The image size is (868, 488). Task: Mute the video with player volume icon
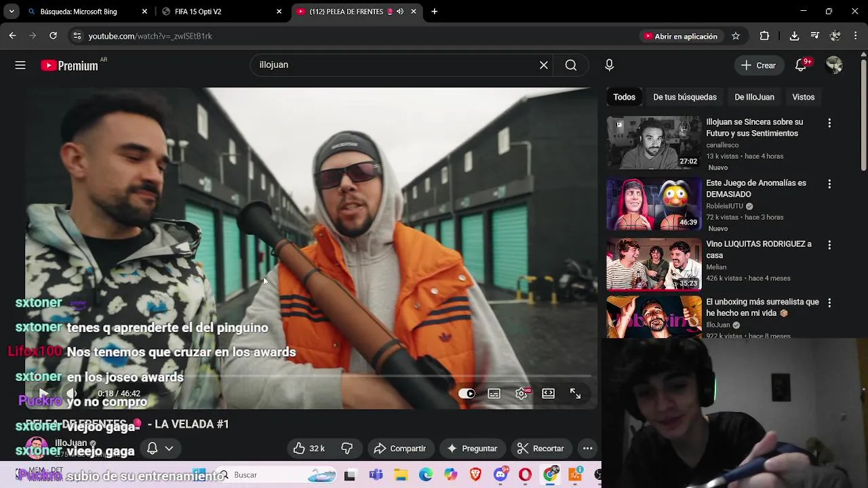(x=72, y=393)
